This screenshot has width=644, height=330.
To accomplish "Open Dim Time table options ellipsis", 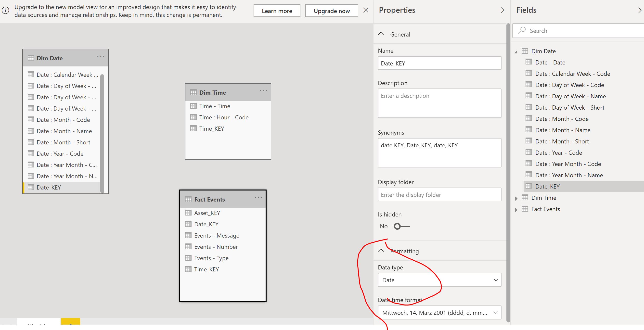I will click(x=263, y=91).
